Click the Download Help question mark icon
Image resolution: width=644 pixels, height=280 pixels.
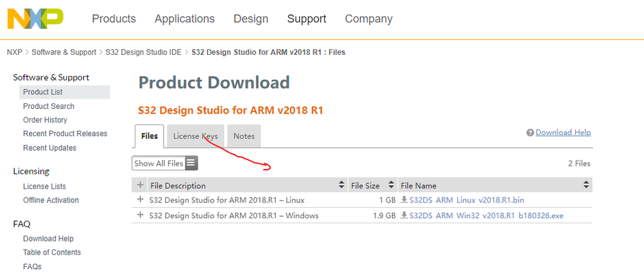(x=530, y=133)
